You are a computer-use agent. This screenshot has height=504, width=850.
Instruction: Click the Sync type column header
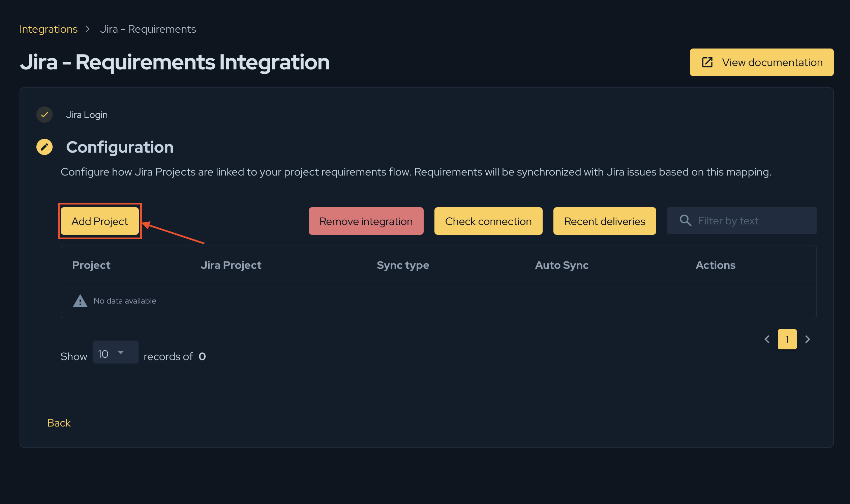coord(403,265)
